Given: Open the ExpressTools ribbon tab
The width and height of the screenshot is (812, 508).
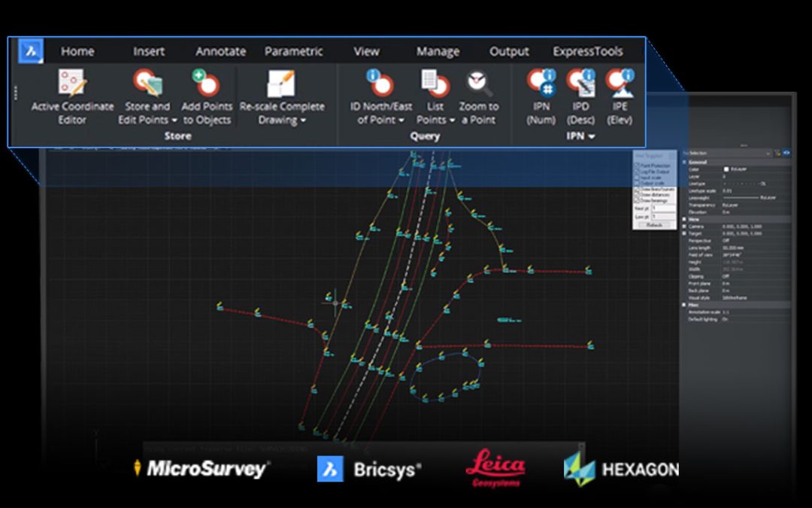Looking at the screenshot, I should 587,51.
